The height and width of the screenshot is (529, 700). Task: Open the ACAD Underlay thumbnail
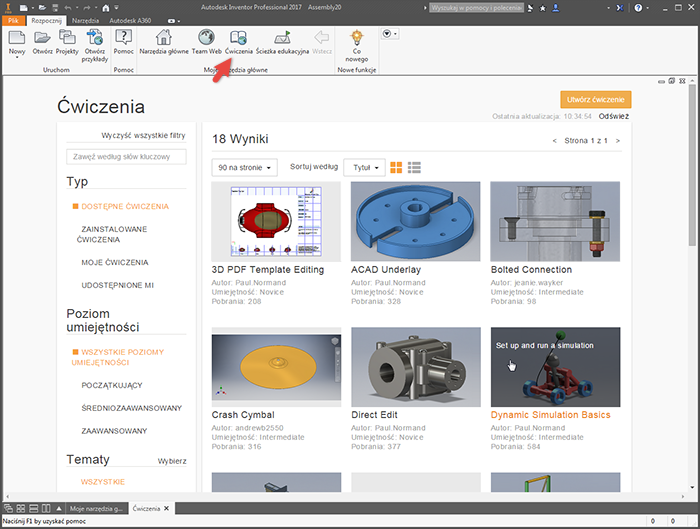click(x=415, y=221)
